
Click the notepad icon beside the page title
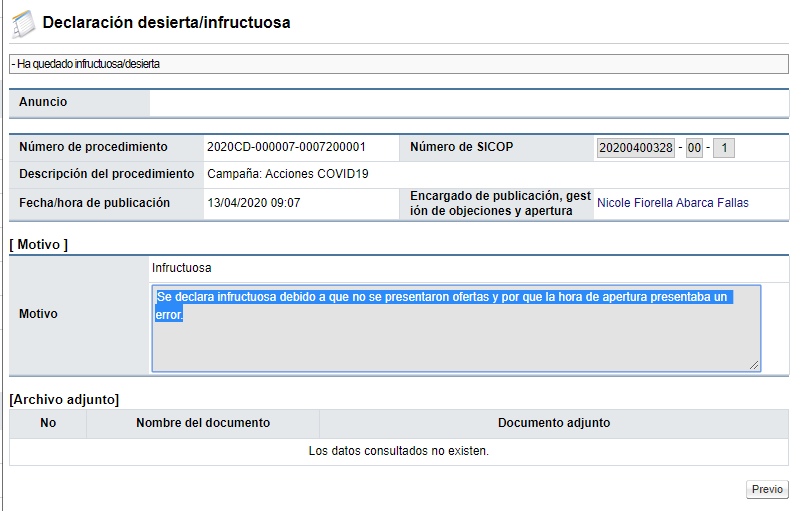pos(22,22)
